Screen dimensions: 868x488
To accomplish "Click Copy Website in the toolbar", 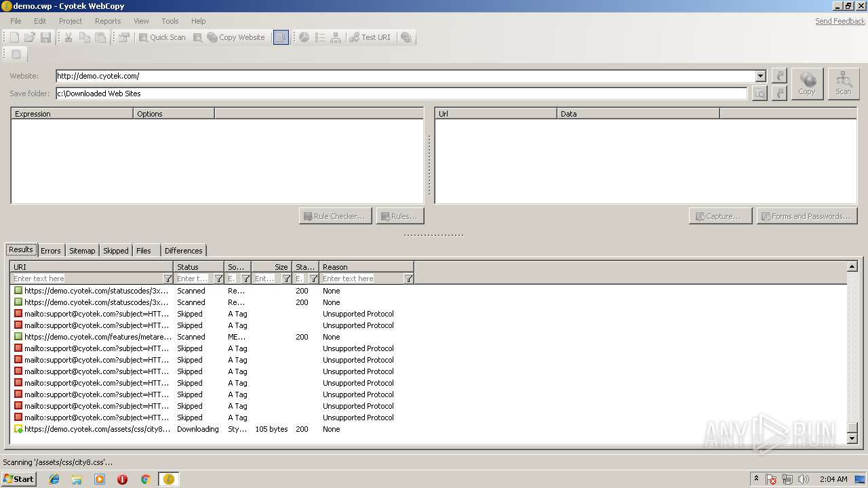I will click(236, 38).
